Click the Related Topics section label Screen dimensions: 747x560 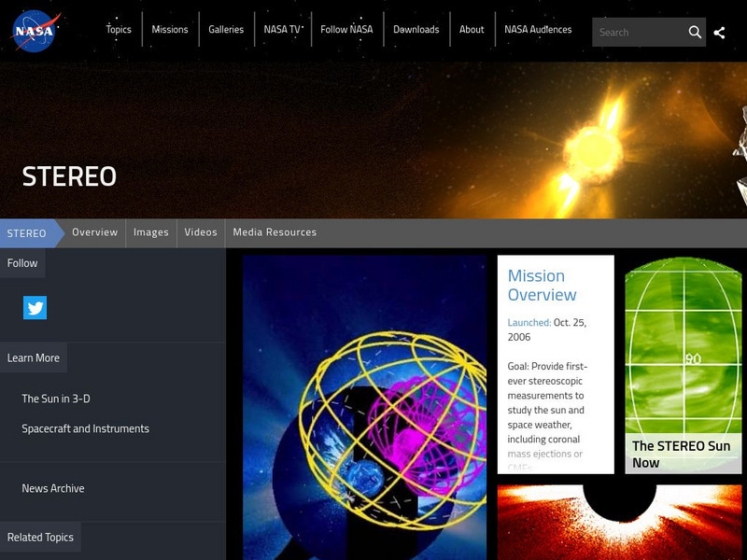click(x=40, y=538)
